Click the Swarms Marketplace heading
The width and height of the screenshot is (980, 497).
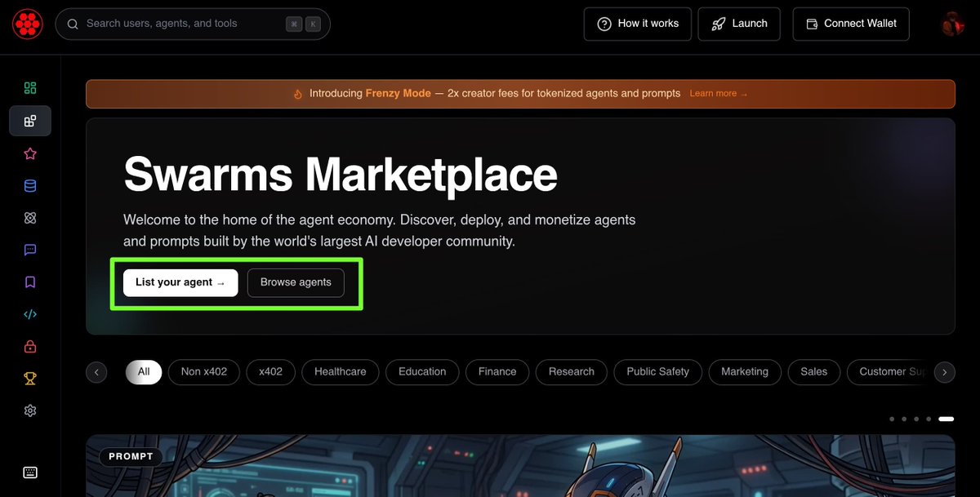click(x=341, y=174)
